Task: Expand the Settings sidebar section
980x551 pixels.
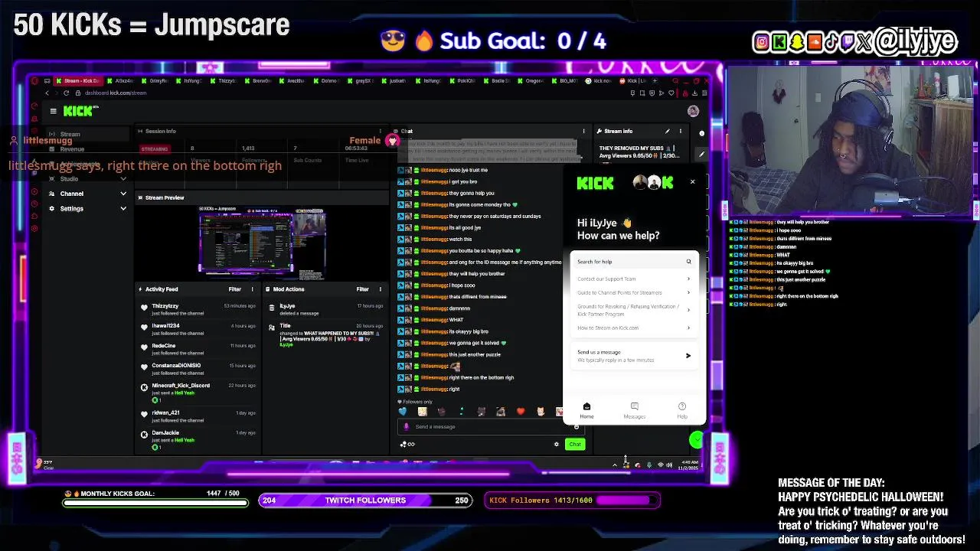Action: tap(123, 208)
